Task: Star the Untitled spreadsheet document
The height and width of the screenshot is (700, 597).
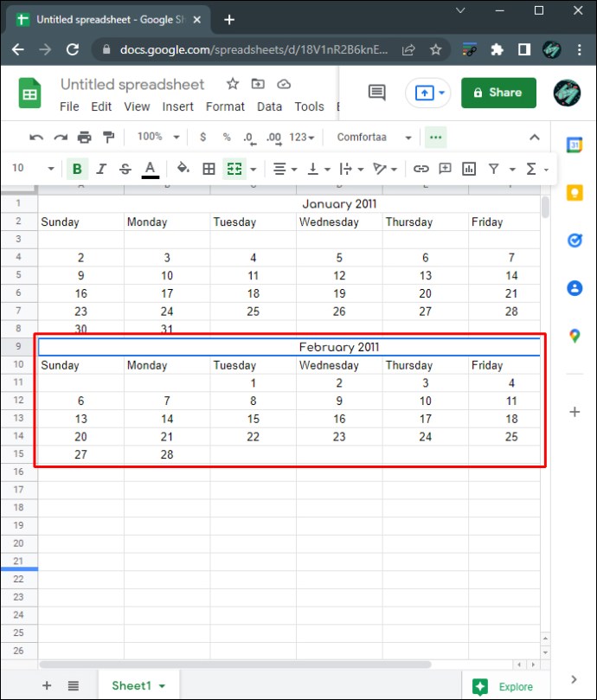Action: coord(233,83)
